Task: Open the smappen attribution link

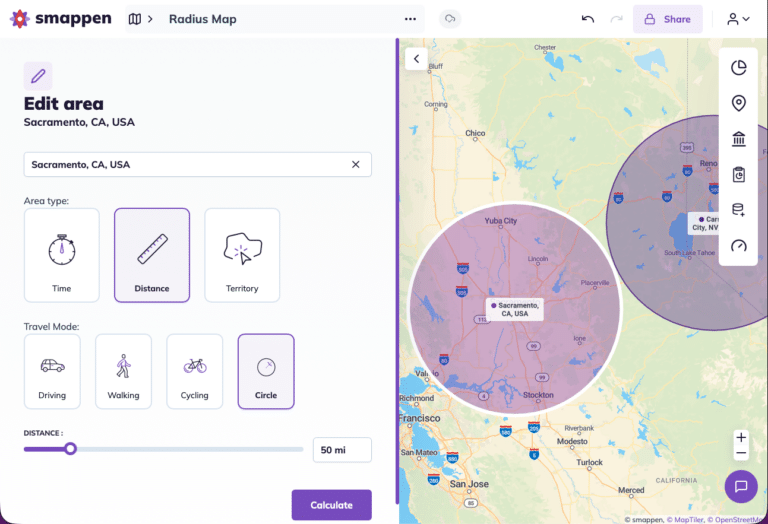Action: [644, 520]
